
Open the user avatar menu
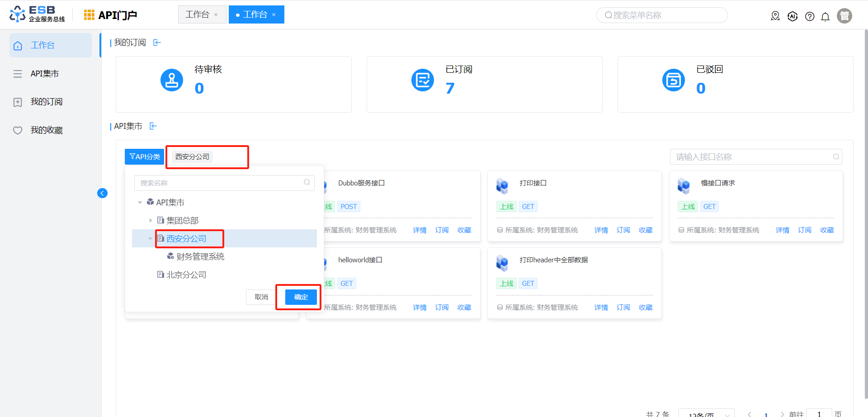point(844,16)
